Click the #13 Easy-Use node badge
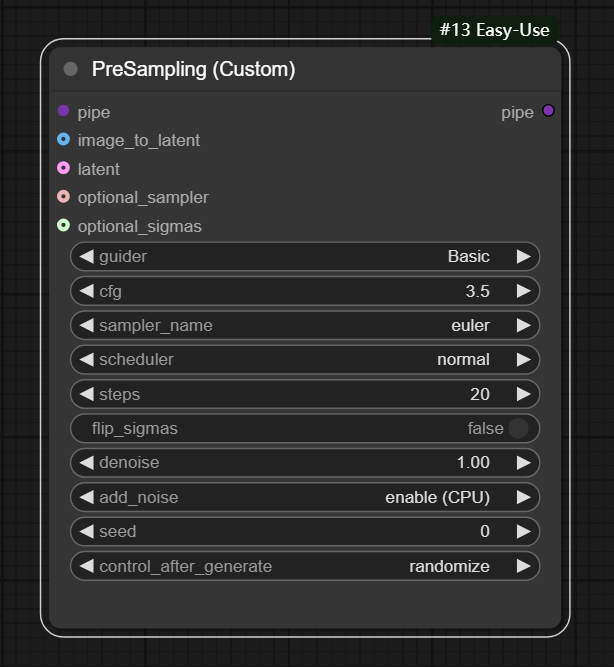 [x=494, y=30]
